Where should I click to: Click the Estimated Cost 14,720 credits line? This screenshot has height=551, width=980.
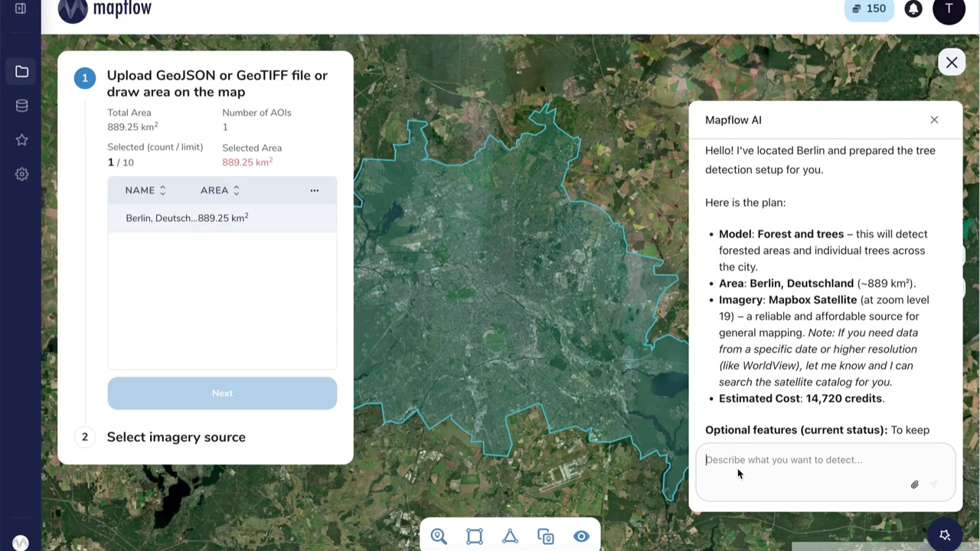pos(802,398)
